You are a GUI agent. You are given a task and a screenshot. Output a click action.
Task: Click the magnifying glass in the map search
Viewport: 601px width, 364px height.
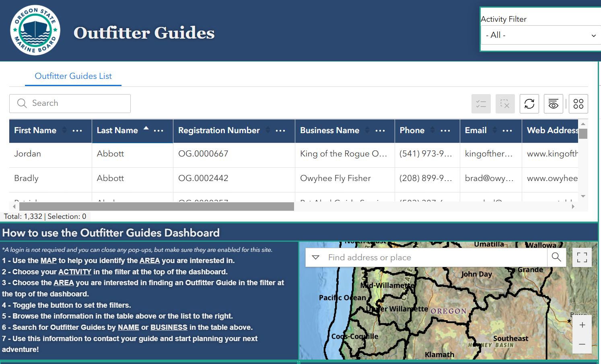tap(556, 257)
